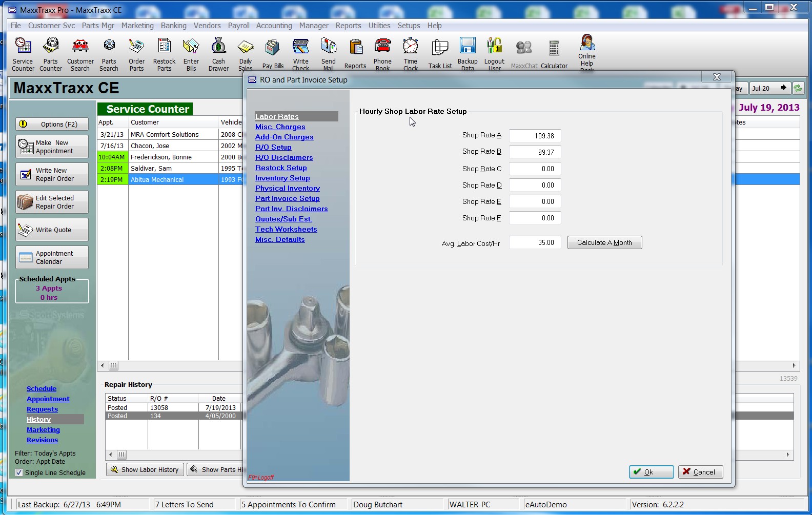Edit the Avg. Labor Cost/Hr field
Viewport: 812px width, 515px height.
coord(535,242)
